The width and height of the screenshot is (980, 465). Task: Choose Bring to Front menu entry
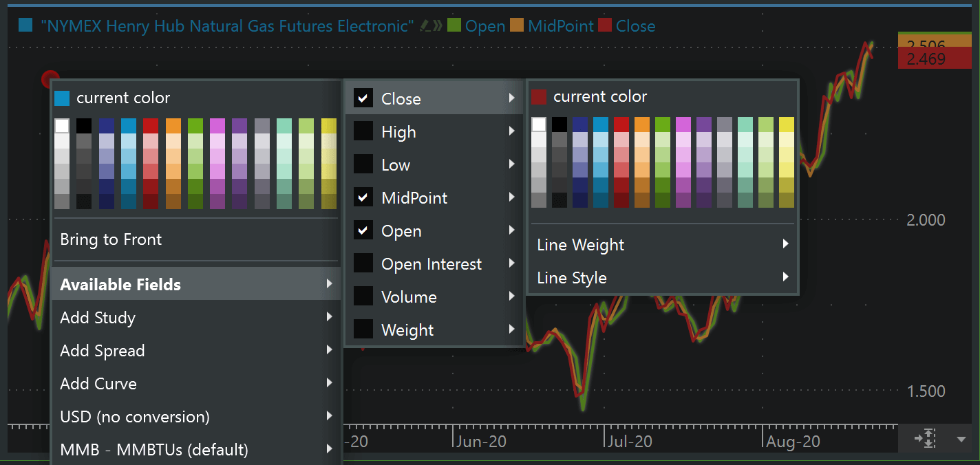[196, 239]
